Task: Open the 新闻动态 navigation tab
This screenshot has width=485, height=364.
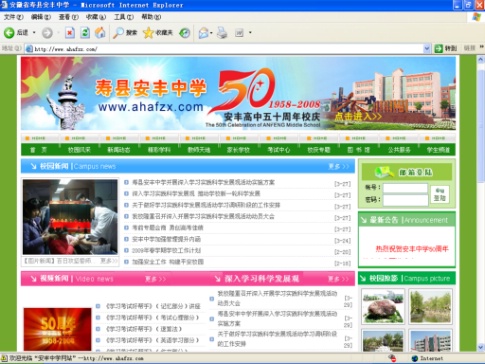Action: pyautogui.click(x=119, y=150)
